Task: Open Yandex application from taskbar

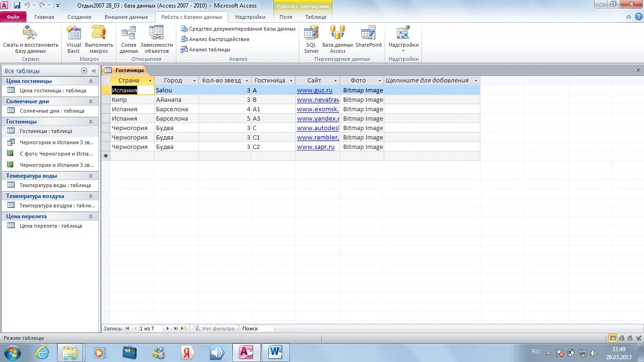Action: pyautogui.click(x=188, y=353)
